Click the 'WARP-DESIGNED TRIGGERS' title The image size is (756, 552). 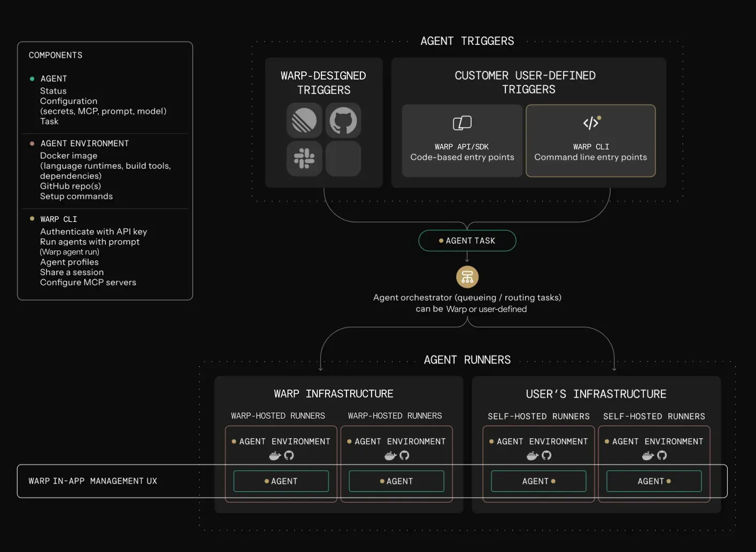coord(323,83)
